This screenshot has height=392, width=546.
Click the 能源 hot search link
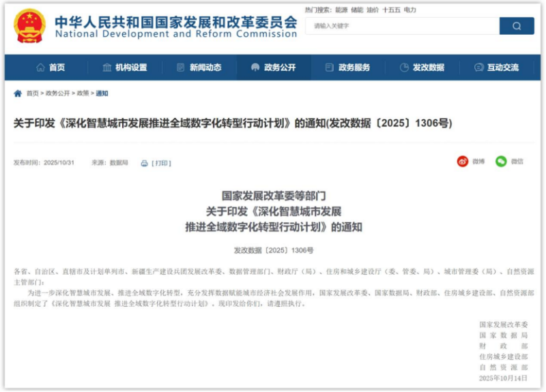(341, 10)
